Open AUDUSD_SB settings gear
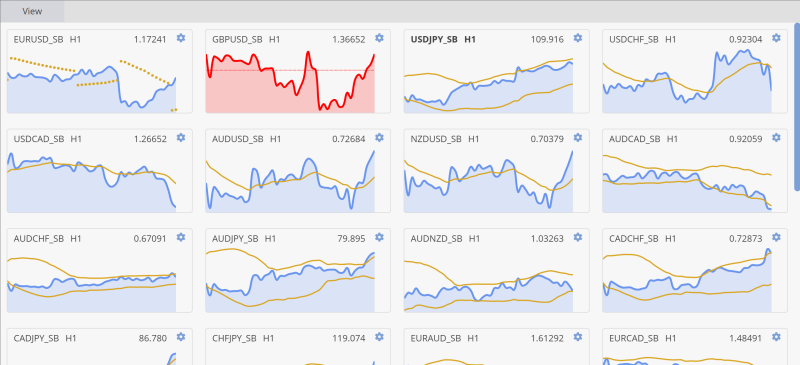 click(379, 137)
